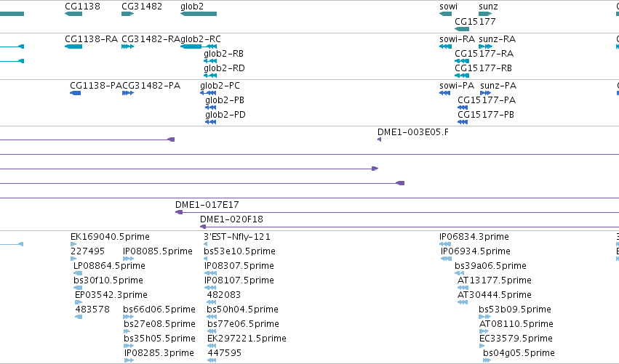Select the glob2-PC protein glyph
This screenshot has width=619, height=364.
coord(208,93)
